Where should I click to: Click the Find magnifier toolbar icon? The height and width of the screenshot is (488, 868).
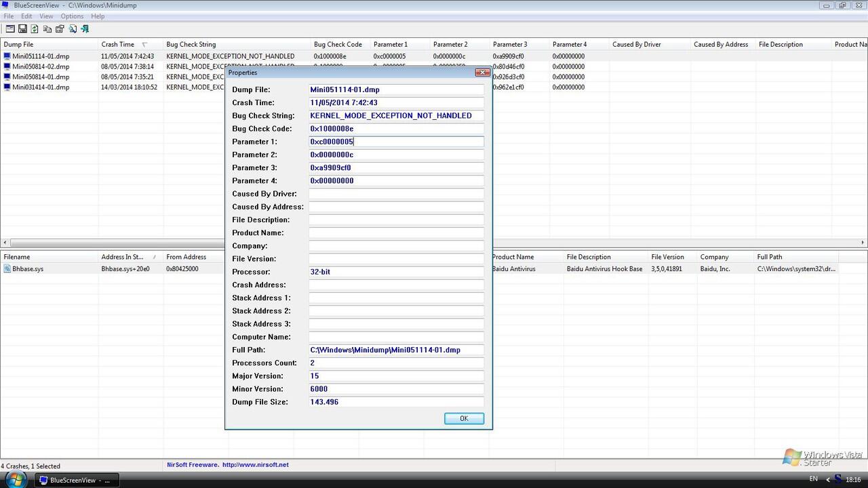73,28
